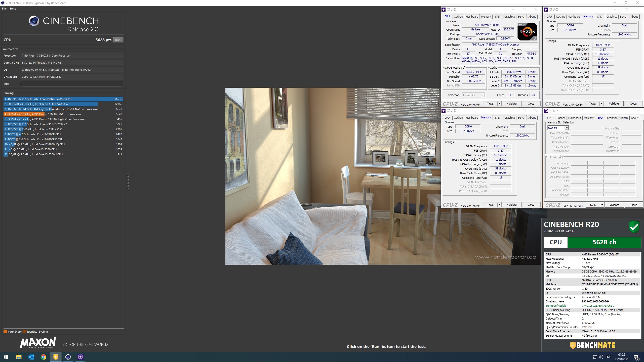Click Tools button in top-left CPU-Z
Screen dimensions: 644x362
point(490,104)
